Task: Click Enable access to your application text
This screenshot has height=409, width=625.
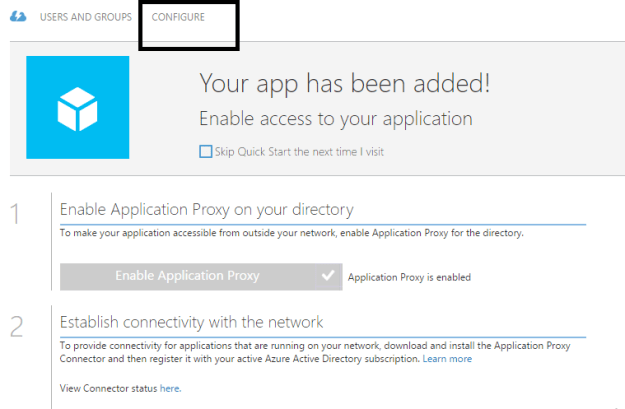Action: tap(336, 119)
